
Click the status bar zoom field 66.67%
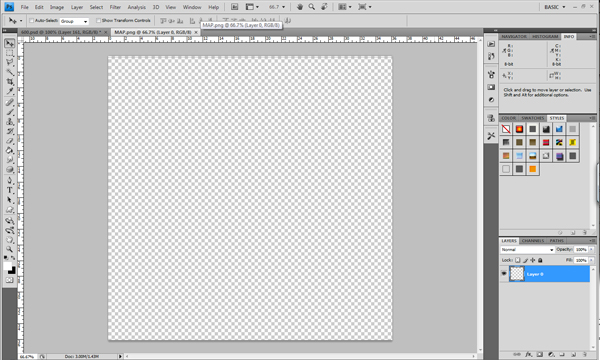tap(28, 357)
